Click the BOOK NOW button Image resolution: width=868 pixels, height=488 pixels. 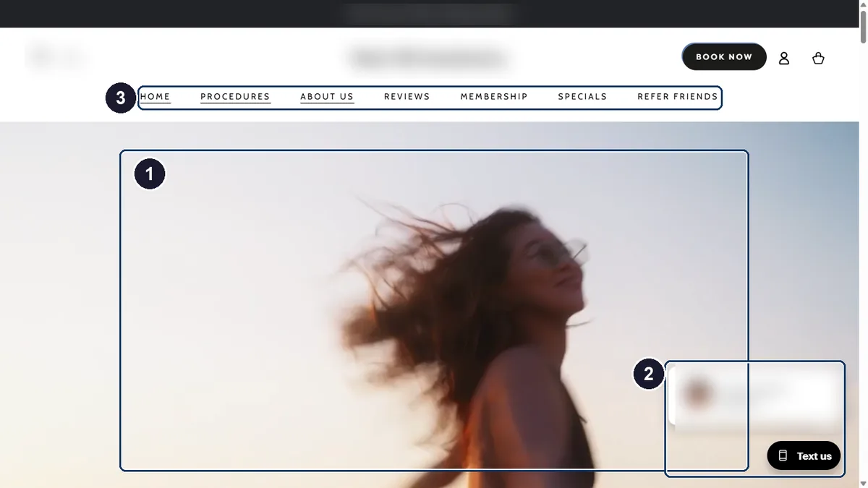724,56
